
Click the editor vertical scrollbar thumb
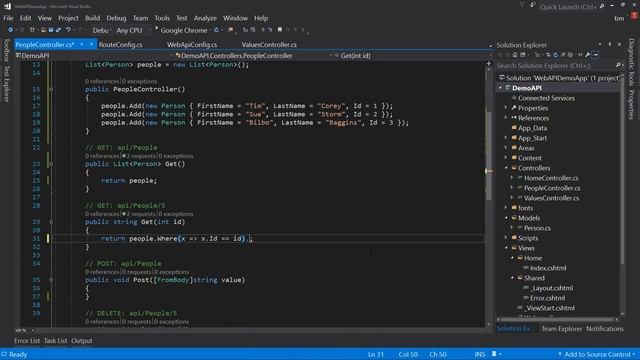(x=489, y=155)
